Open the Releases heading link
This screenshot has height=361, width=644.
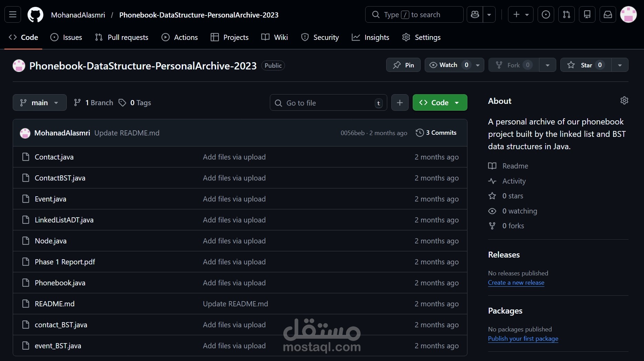point(504,254)
